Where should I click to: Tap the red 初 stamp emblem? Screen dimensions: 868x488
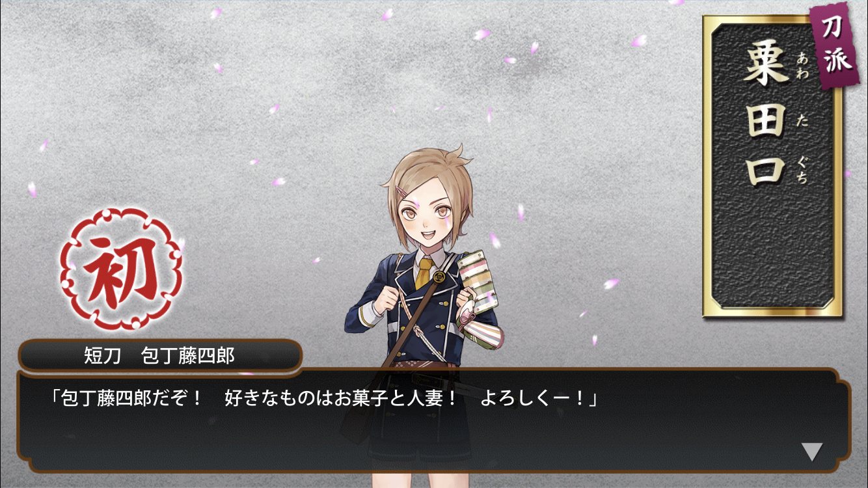click(120, 268)
